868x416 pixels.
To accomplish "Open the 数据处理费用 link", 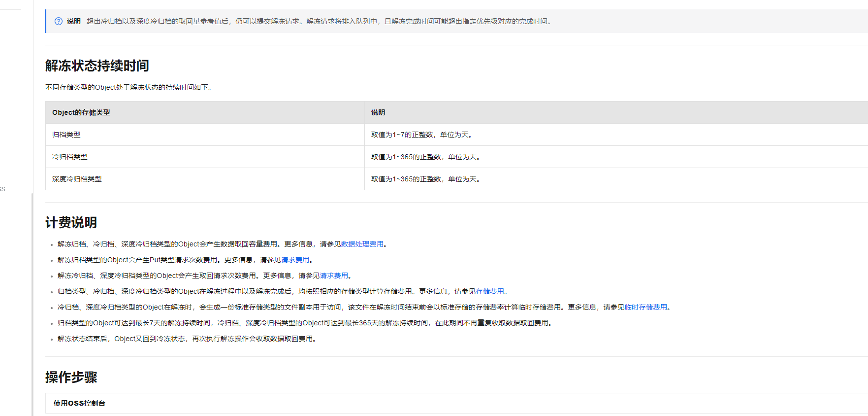I will (362, 244).
